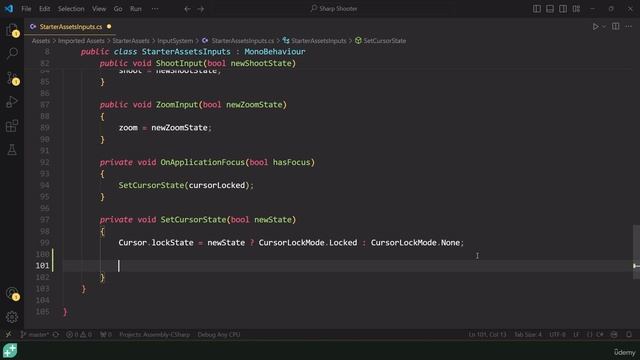Open the Source Control view
The width and height of the screenshot is (640, 360).
12,78
